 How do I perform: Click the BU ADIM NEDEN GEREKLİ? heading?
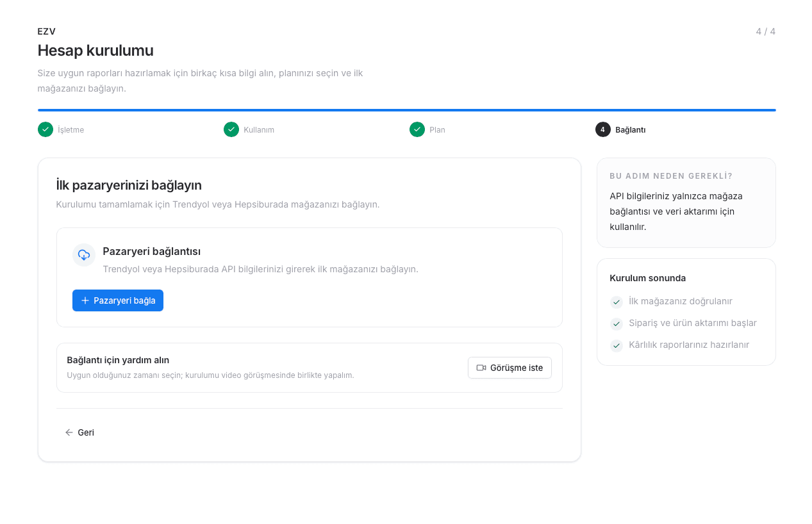(x=671, y=176)
